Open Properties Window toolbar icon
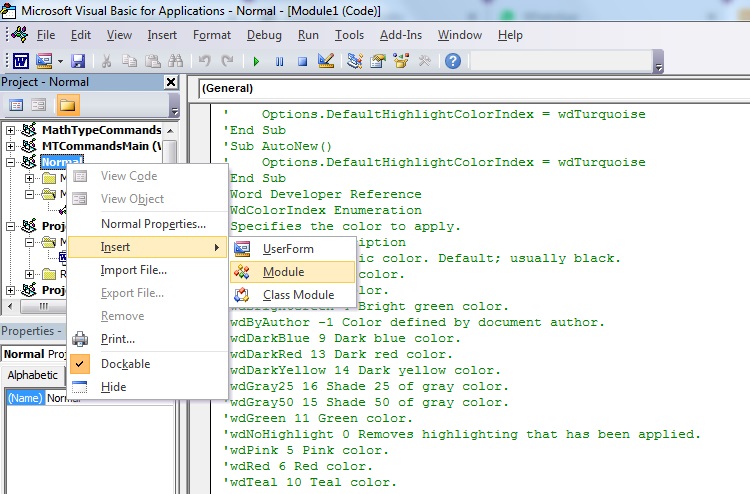This screenshot has width=750, height=494. (x=378, y=61)
